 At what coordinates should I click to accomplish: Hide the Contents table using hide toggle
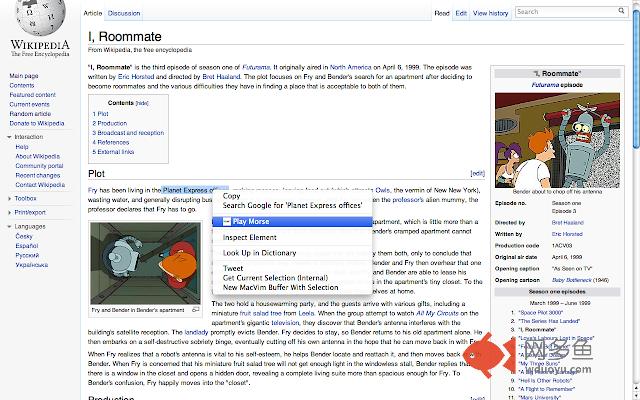click(143, 103)
